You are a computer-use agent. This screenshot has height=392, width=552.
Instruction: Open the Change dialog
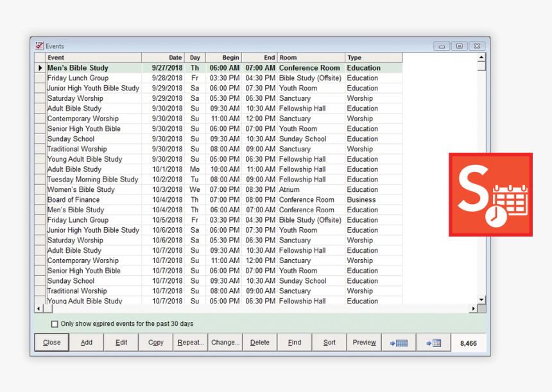pyautogui.click(x=225, y=343)
